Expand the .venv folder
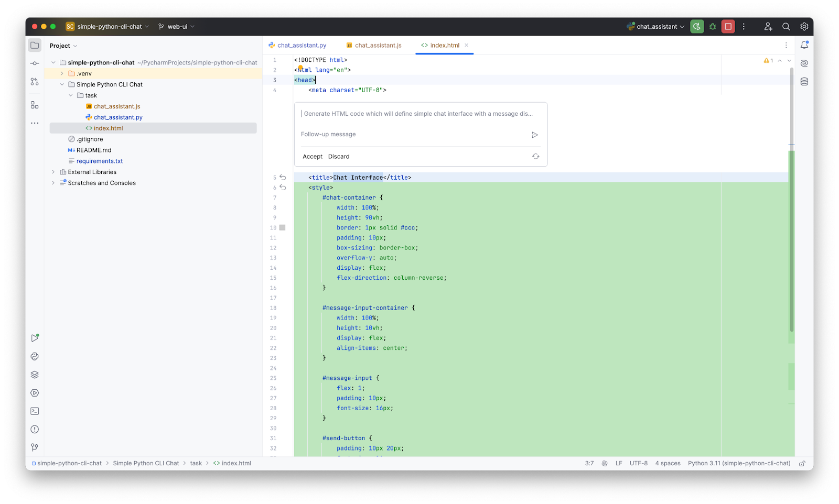The width and height of the screenshot is (839, 504). [62, 74]
